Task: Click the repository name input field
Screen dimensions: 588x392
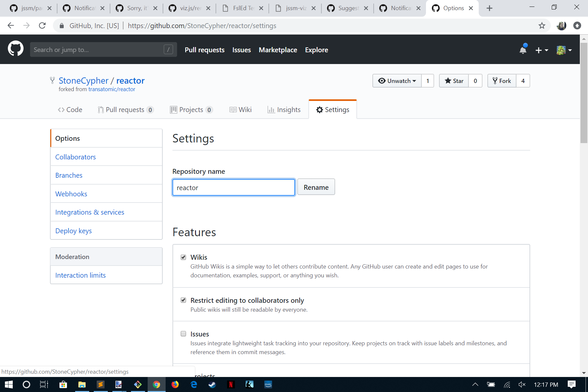Action: (233, 187)
